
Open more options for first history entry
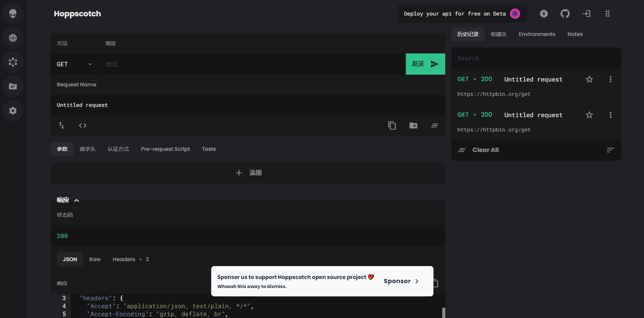(x=611, y=79)
